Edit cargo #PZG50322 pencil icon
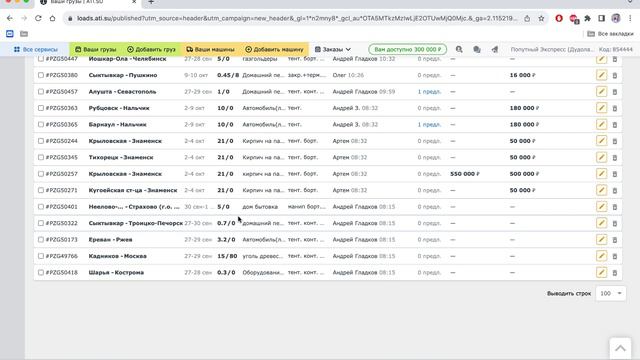Image resolution: width=640 pixels, height=360 pixels. (601, 223)
